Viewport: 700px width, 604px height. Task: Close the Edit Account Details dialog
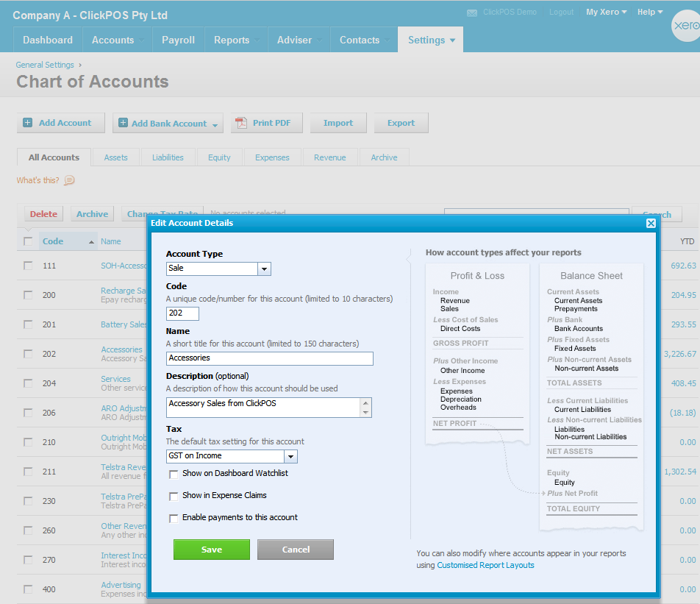[651, 223]
